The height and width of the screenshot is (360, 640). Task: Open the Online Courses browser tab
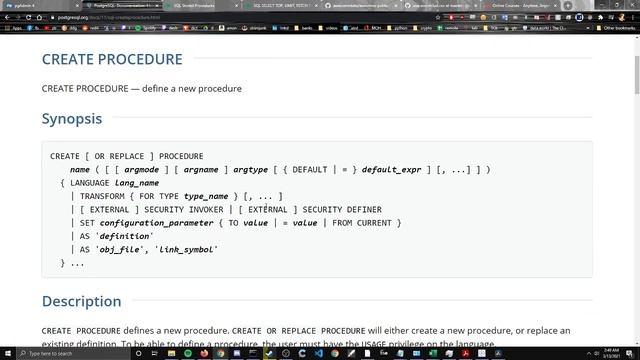[520, 6]
